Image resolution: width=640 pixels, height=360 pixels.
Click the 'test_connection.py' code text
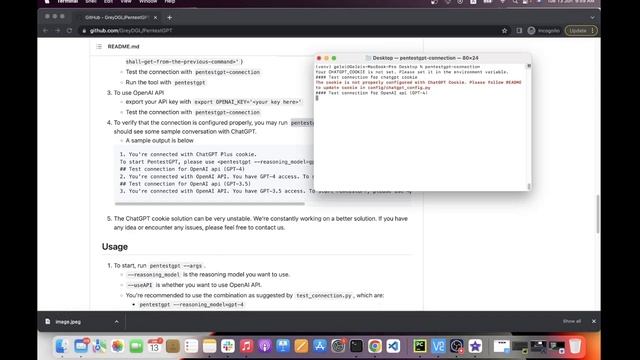tap(324, 296)
